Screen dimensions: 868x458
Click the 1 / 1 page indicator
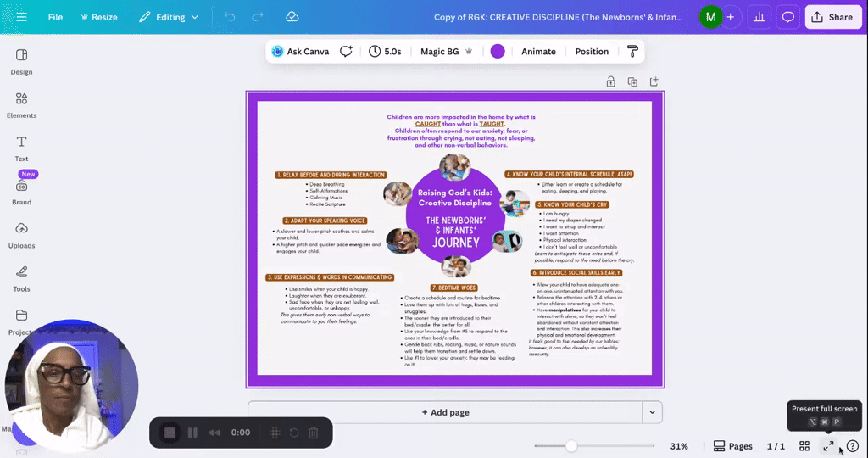(x=776, y=446)
